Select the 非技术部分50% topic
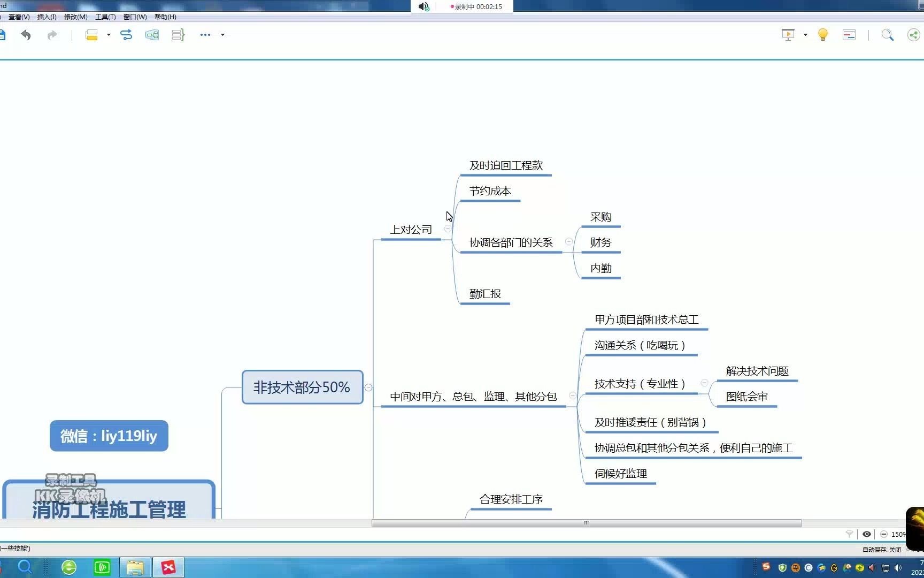 [x=302, y=387]
